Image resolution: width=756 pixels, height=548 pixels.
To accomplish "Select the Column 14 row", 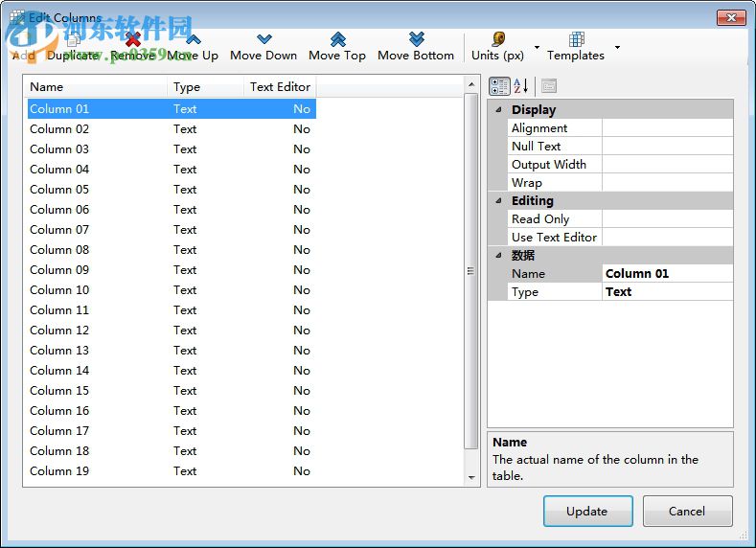I will [x=172, y=371].
